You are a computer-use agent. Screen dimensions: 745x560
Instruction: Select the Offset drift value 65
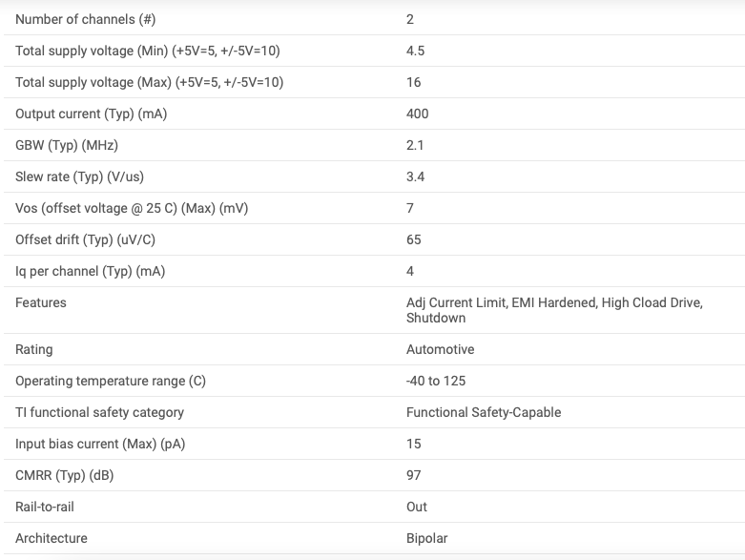pos(413,239)
